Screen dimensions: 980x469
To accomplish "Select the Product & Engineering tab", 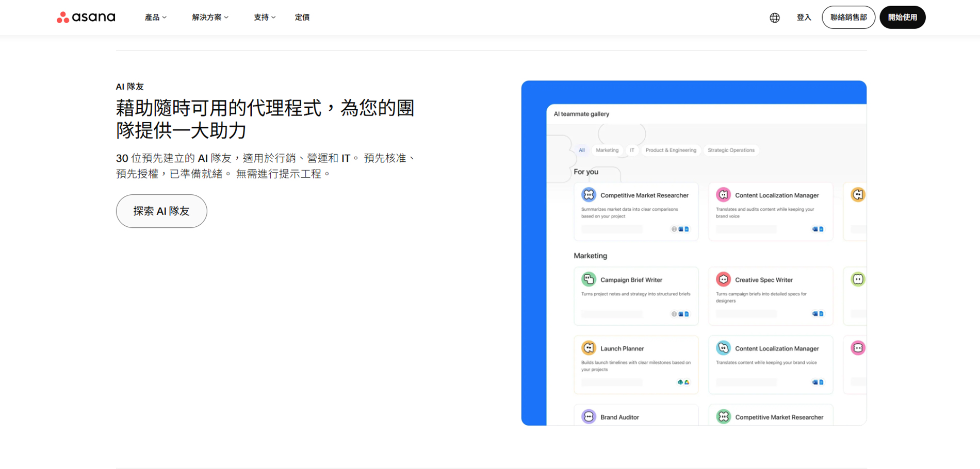I will [671, 150].
